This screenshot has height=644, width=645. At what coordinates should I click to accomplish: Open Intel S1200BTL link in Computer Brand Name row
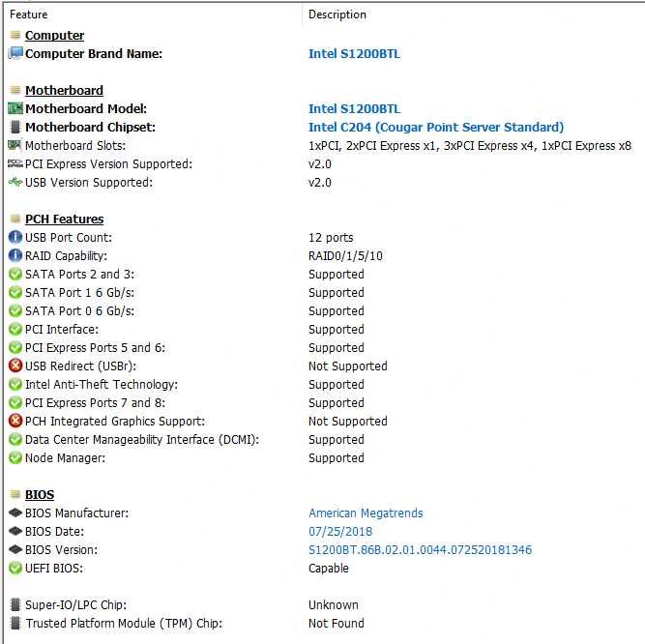(x=354, y=54)
